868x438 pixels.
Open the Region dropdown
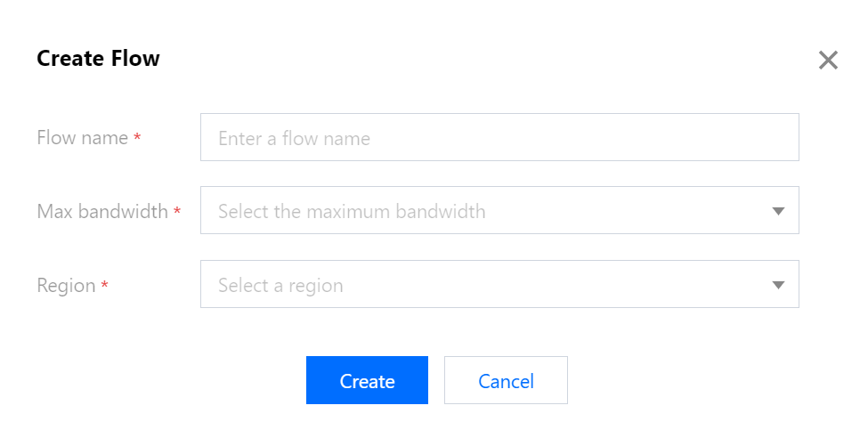(x=499, y=285)
